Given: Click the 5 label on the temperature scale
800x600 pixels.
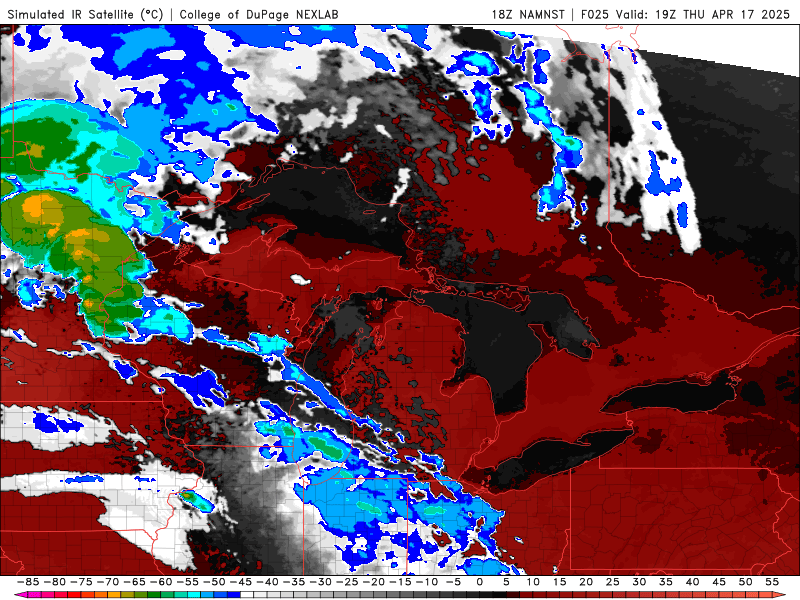Looking at the screenshot, I should pyautogui.click(x=506, y=582).
